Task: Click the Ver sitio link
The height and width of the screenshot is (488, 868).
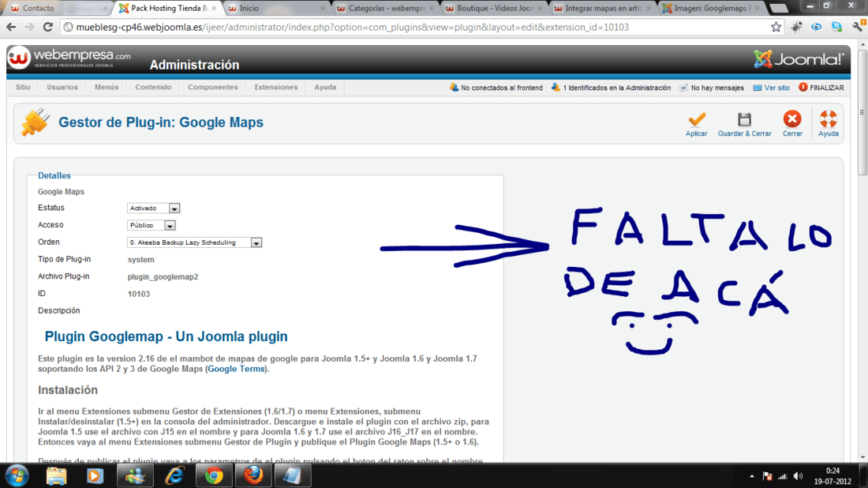Action: [776, 88]
